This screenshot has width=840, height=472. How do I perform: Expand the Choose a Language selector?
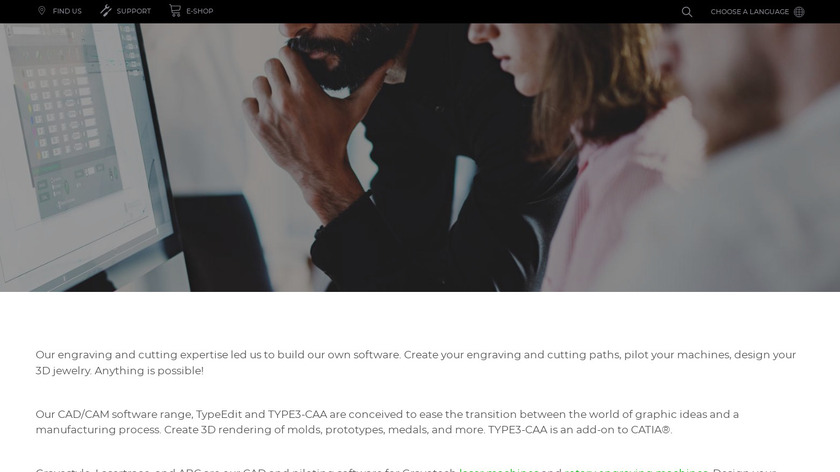click(x=749, y=12)
